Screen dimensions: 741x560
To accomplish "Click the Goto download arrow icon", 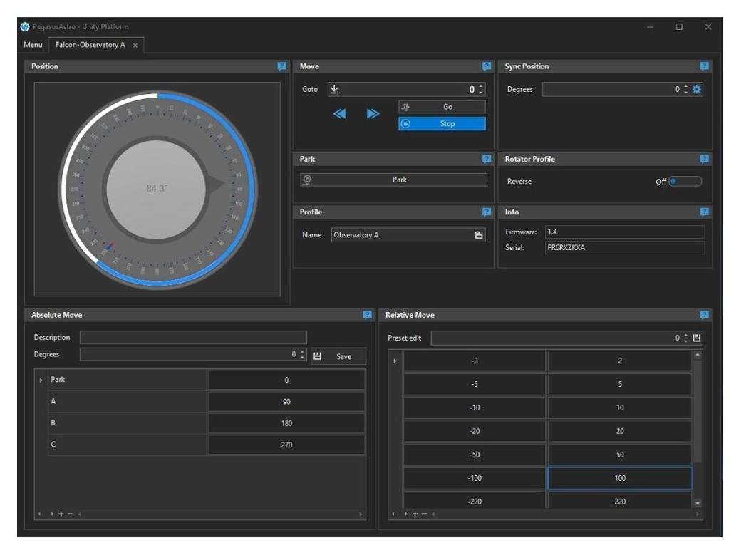I will [x=333, y=90].
